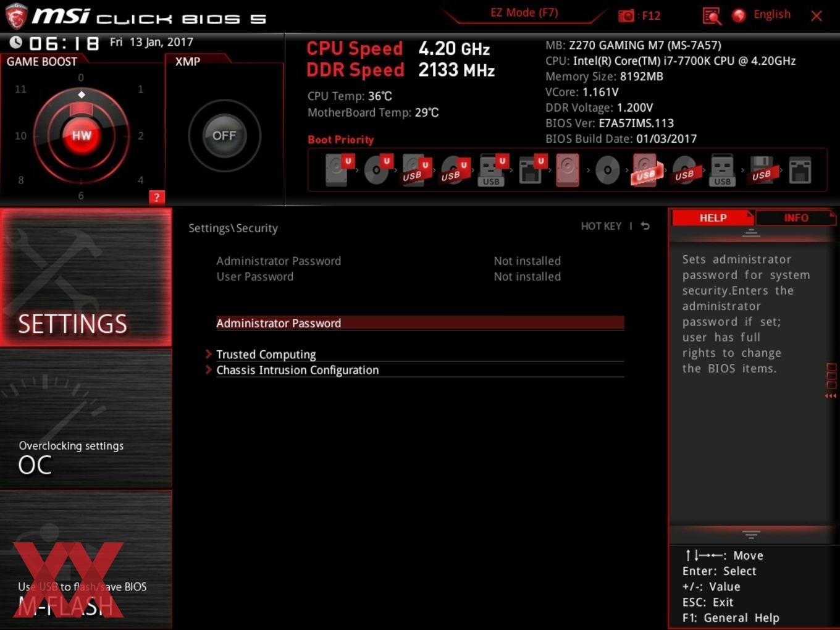Image resolution: width=840 pixels, height=630 pixels.
Task: Click the DDR Voltage 1.200V reading
Action: [598, 107]
